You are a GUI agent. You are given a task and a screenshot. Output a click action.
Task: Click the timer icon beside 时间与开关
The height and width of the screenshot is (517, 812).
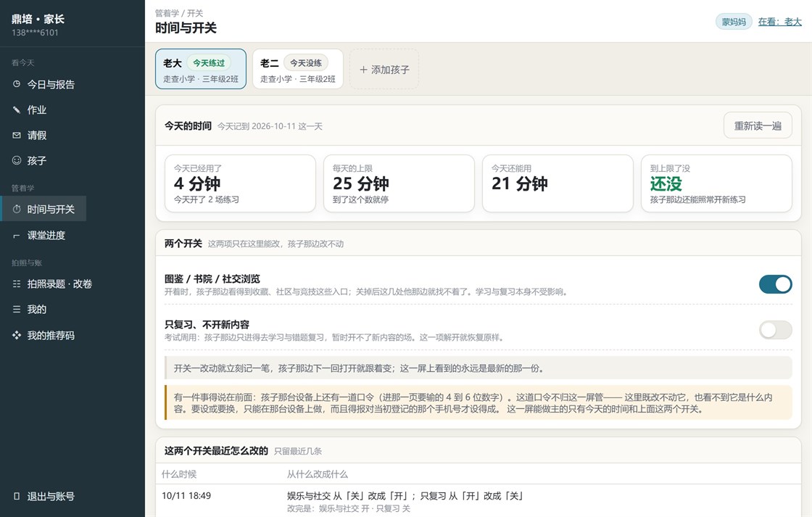(x=17, y=210)
